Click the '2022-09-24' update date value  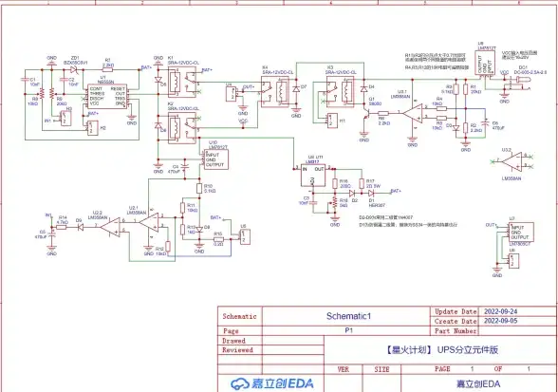[x=501, y=311]
